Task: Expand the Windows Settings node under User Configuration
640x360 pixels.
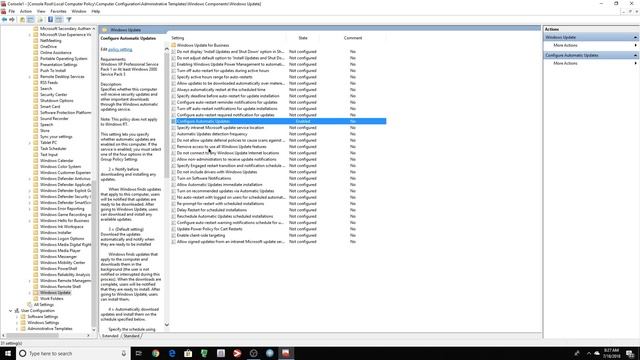Action: 17,323
